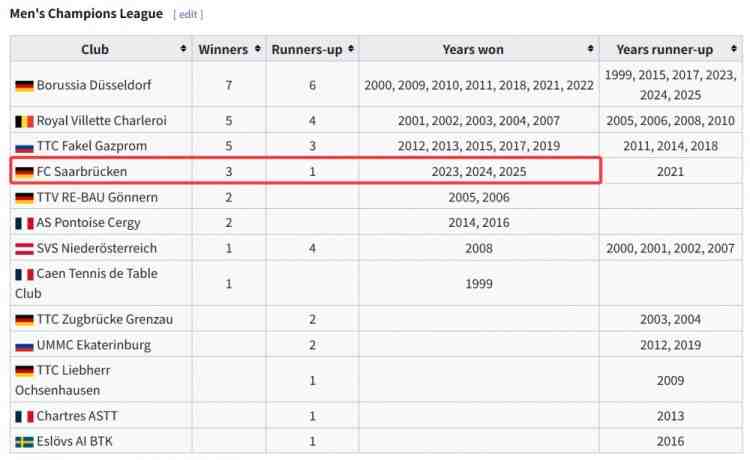750x460 pixels.
Task: Sort by Winners column sort icon
Action: tap(258, 49)
